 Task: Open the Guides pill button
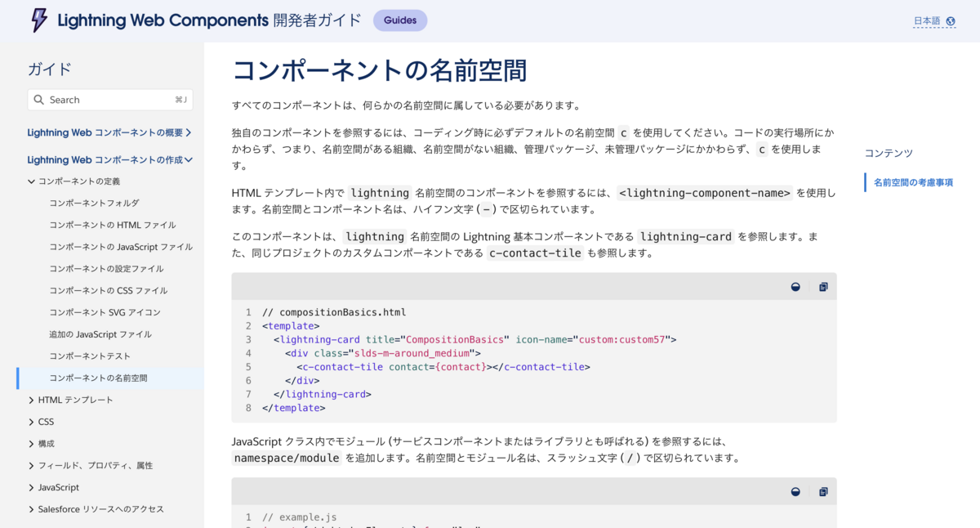400,20
